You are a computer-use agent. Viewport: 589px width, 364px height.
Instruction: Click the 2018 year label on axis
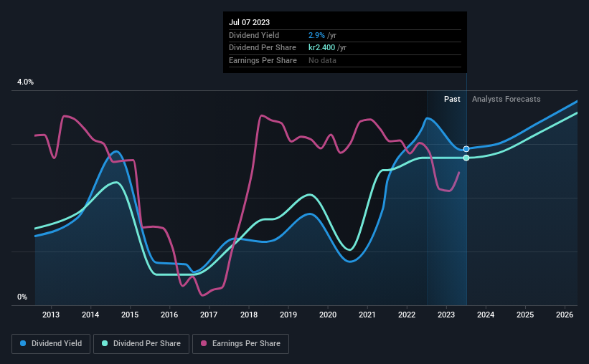click(249, 315)
